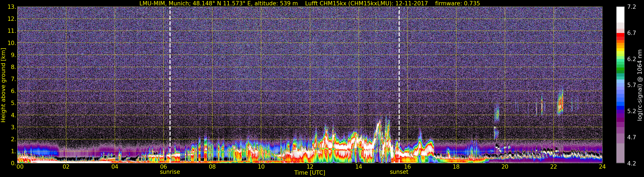The height and width of the screenshot is (177, 644).
Task: Click the 'Time [UTC]' axis label
Action: click(x=309, y=172)
